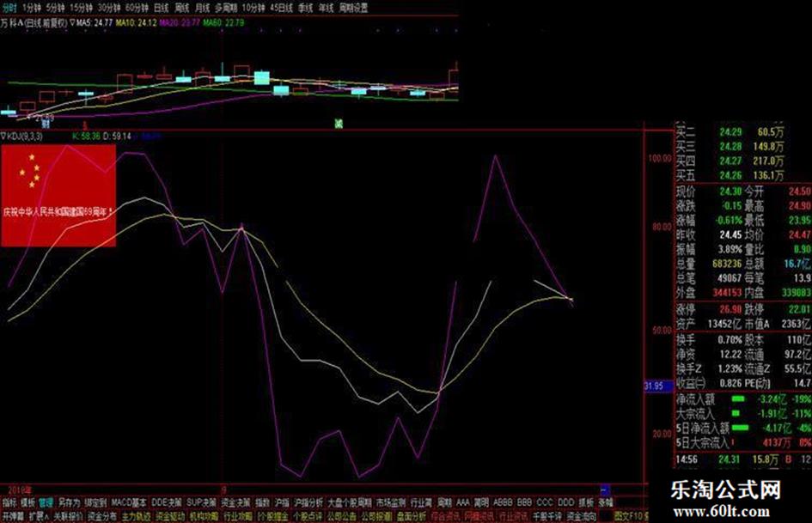Click the red flag anniversary banner
The width and height of the screenshot is (812, 523).
(x=58, y=195)
